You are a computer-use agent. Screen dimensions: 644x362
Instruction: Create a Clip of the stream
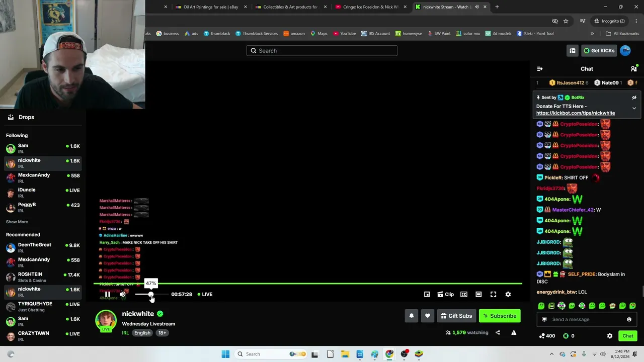tap(446, 294)
